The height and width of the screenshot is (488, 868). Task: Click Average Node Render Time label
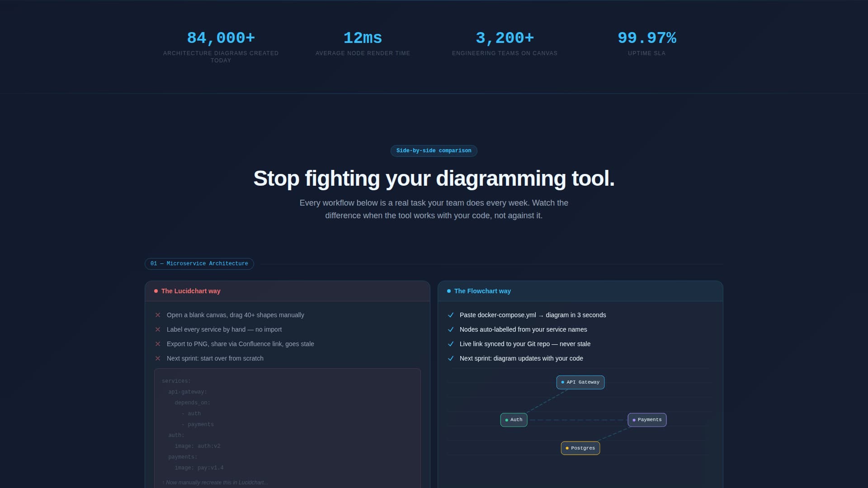(x=363, y=53)
